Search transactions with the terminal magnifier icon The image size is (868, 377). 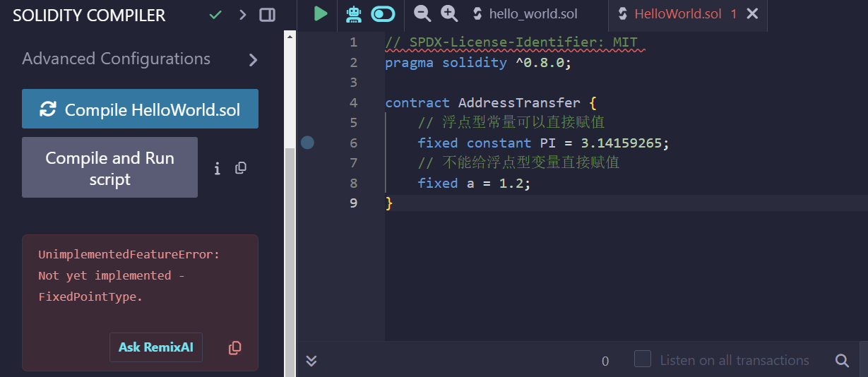coord(842,361)
